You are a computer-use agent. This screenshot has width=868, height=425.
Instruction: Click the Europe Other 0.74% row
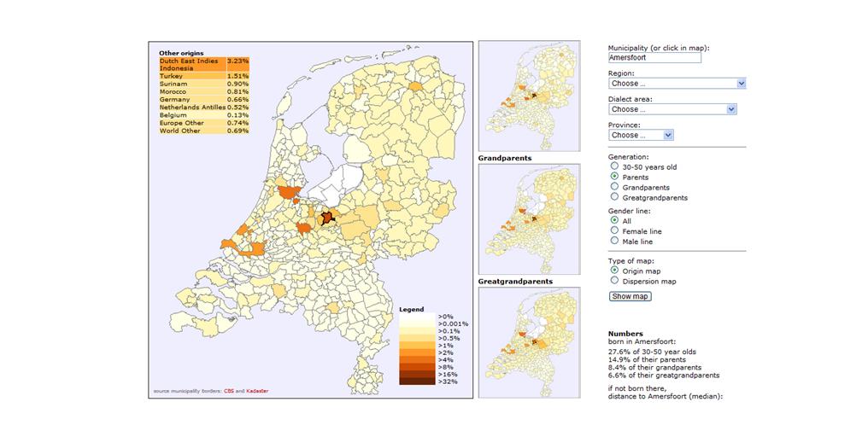coord(204,123)
